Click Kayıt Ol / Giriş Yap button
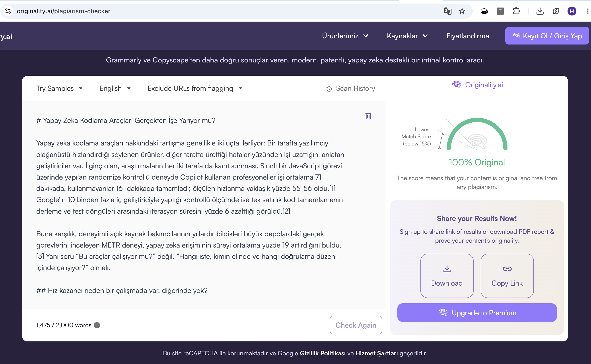Image resolution: width=591 pixels, height=364 pixels. tap(547, 36)
